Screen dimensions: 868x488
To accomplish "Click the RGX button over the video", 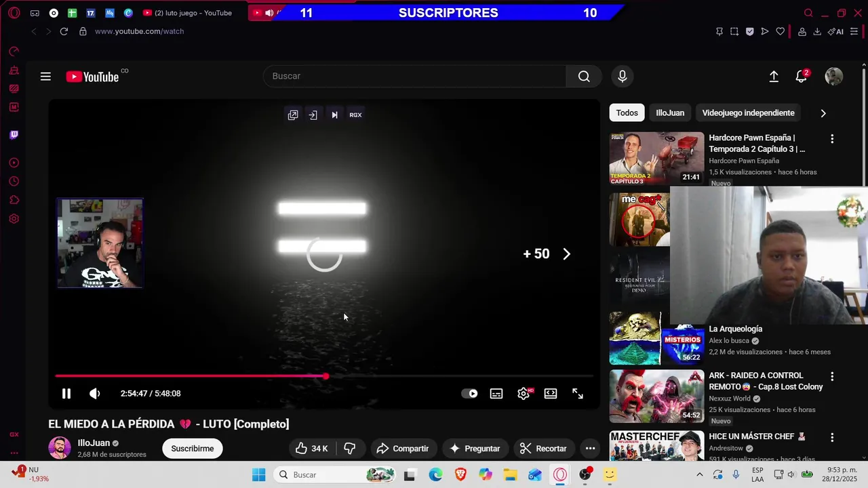I will [x=355, y=115].
